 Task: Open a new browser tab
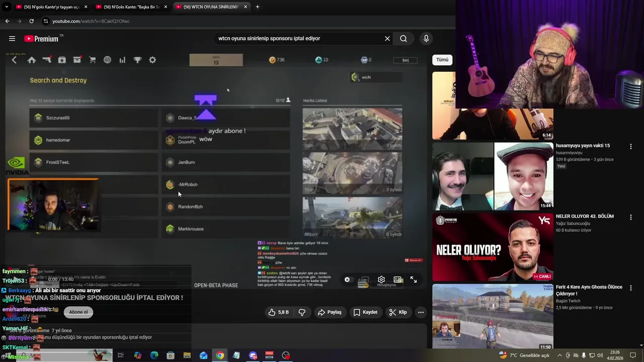(x=258, y=7)
